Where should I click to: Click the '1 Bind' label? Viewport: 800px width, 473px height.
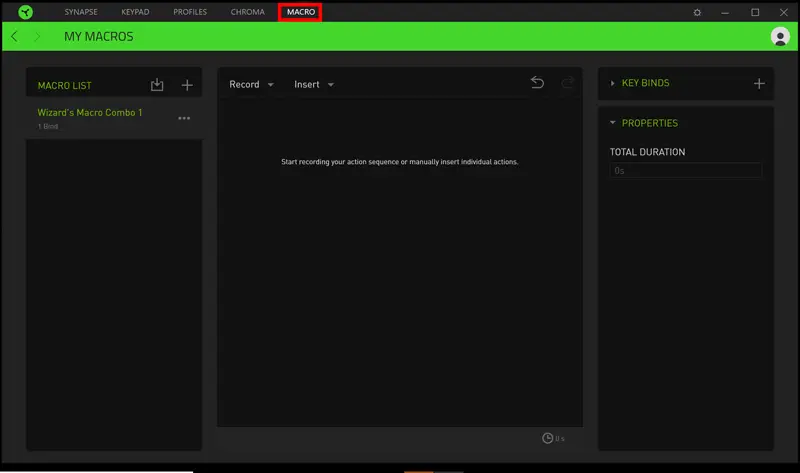(x=47, y=127)
